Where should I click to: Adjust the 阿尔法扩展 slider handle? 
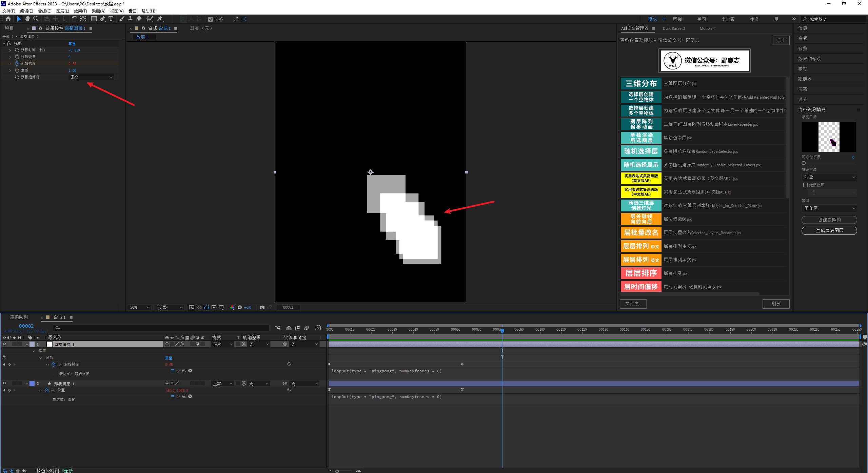(x=804, y=163)
